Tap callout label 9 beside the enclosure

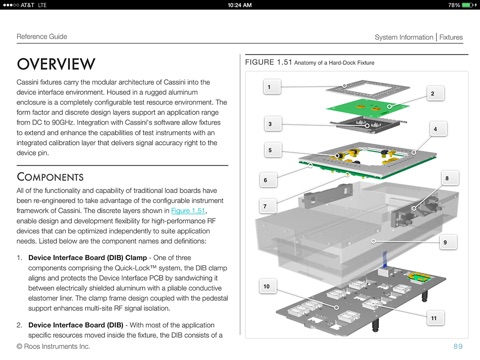(447, 242)
